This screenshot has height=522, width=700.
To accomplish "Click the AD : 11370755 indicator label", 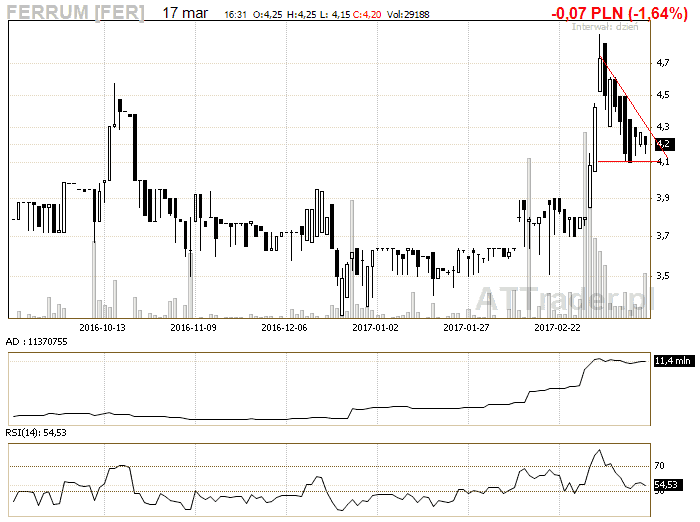I will (x=37, y=342).
